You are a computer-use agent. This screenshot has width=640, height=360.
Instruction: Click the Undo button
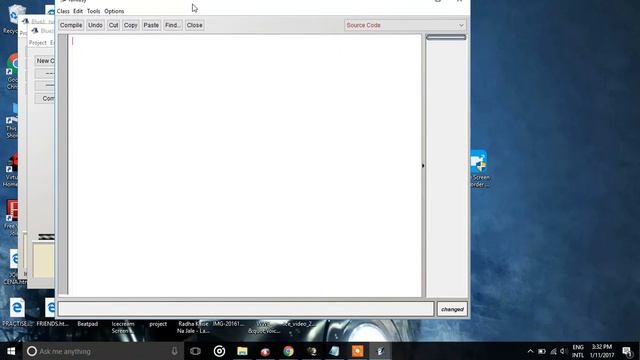pos(95,25)
